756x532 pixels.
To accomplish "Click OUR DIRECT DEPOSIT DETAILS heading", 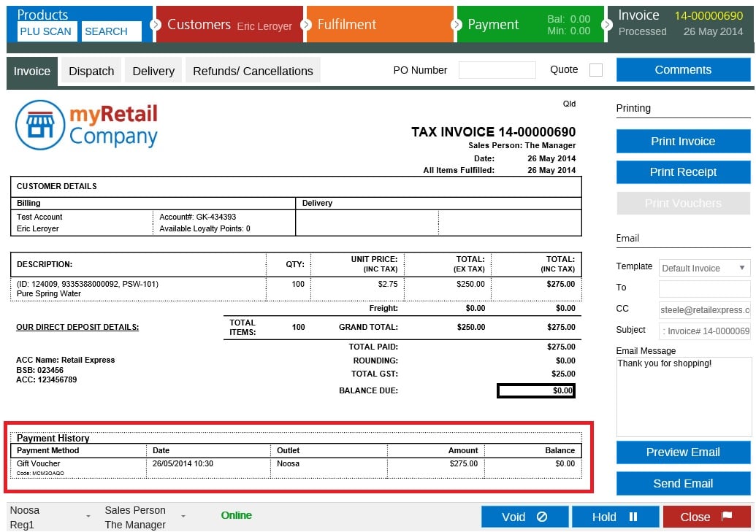I will [77, 327].
